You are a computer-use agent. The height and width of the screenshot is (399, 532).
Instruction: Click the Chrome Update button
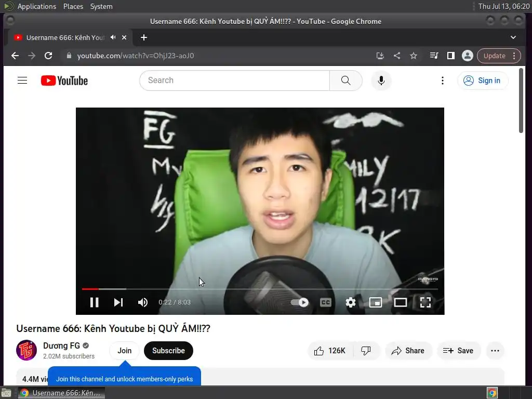[495, 56]
